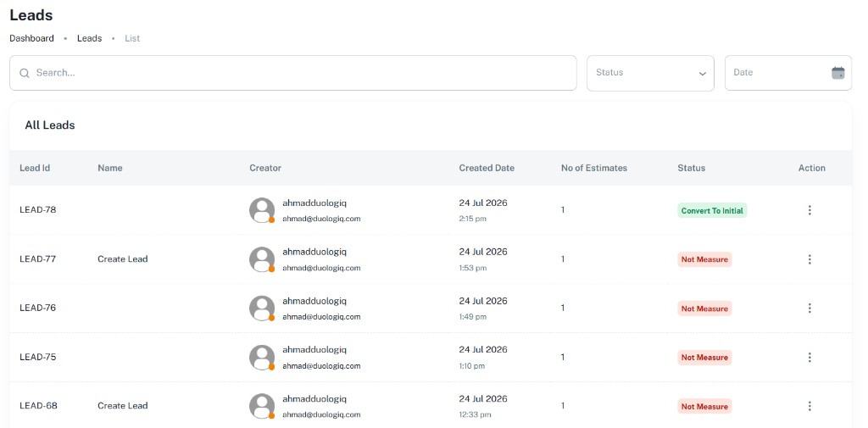
Task: Open the Date picker field
Action: coord(788,73)
